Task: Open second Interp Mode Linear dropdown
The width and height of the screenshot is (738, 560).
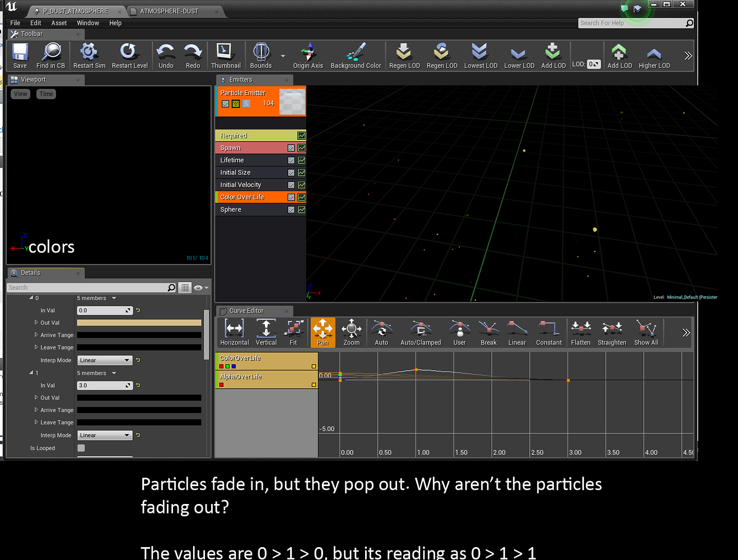Action: (x=104, y=435)
